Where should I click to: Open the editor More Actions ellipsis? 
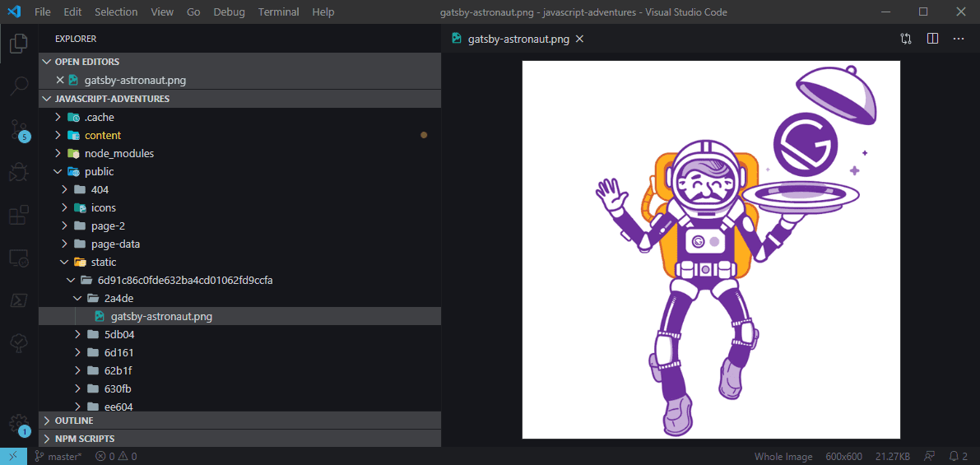point(959,39)
